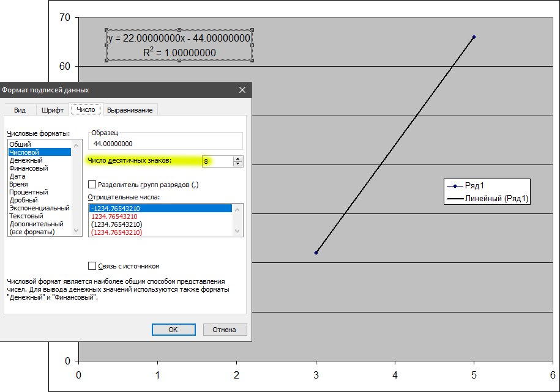Select the Дата format category
Image resolution: width=560 pixels, height=392 pixels.
(17, 176)
